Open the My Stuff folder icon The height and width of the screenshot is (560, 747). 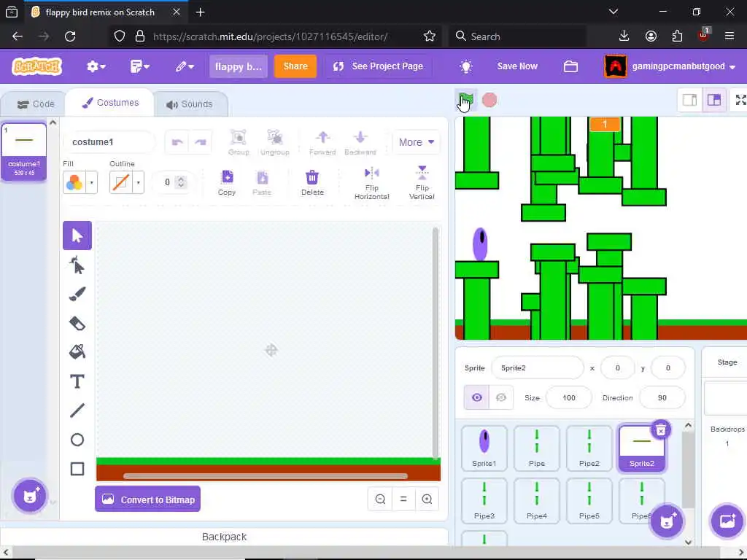[570, 66]
